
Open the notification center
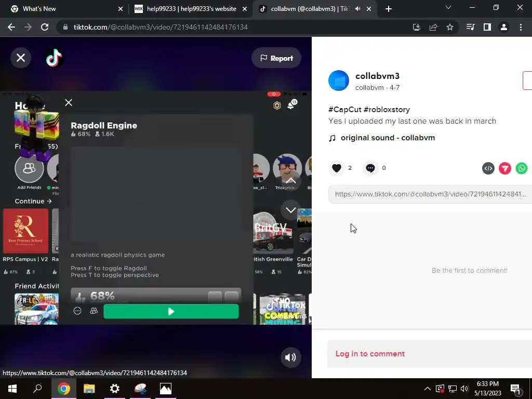pyautogui.click(x=516, y=389)
